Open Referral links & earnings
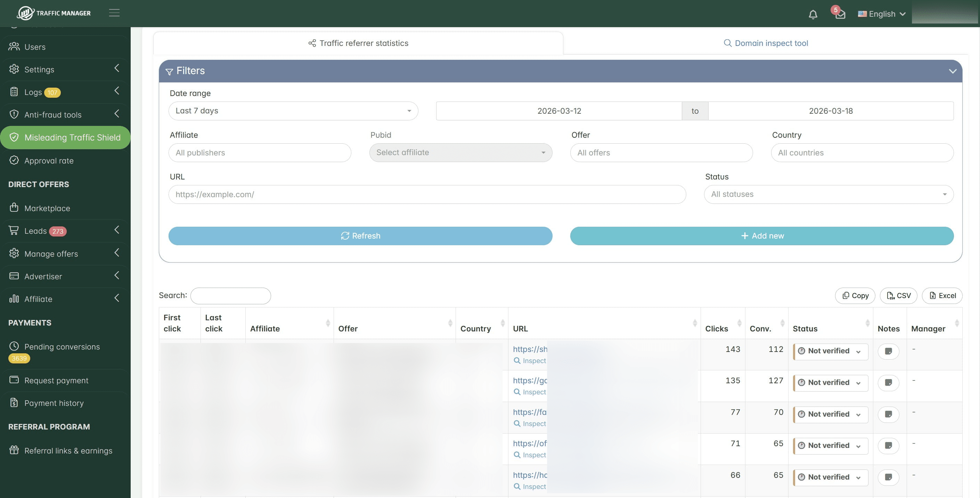 click(65, 450)
